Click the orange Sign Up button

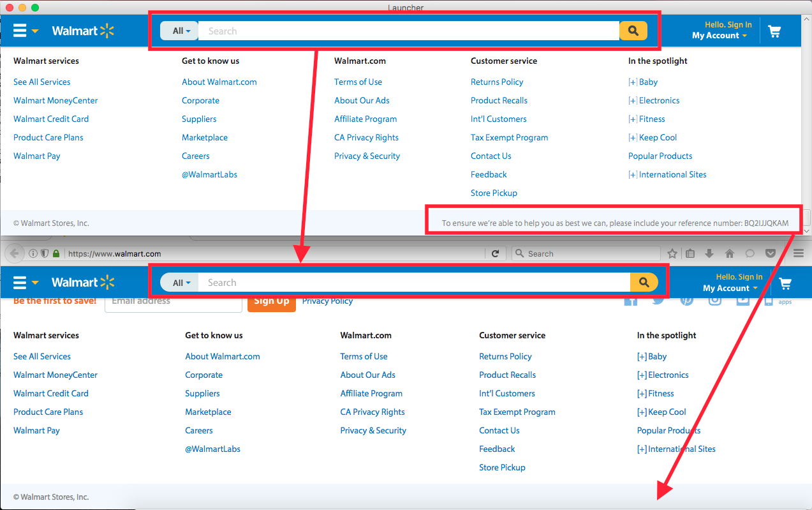271,301
